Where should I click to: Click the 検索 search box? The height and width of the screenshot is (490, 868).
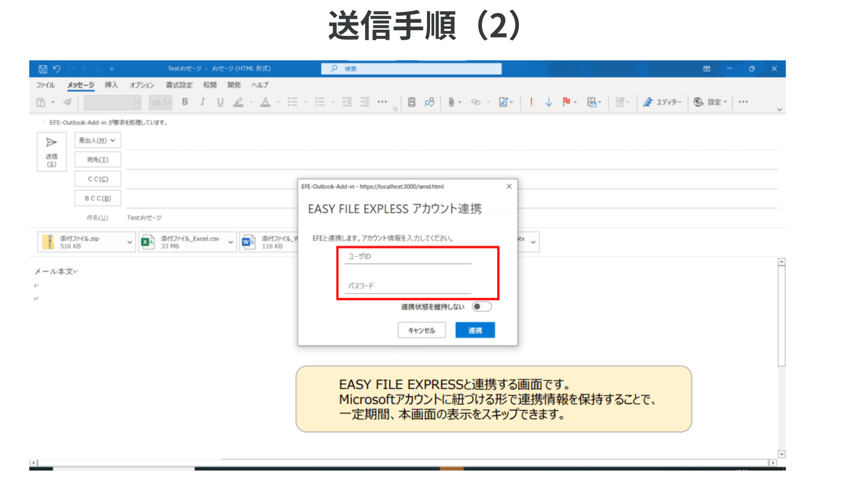(411, 69)
